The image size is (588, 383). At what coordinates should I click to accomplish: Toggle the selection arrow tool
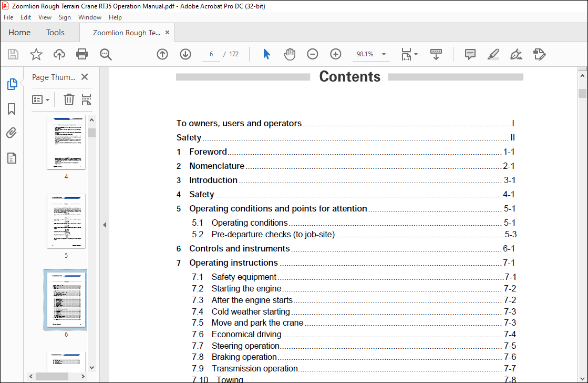(x=266, y=54)
